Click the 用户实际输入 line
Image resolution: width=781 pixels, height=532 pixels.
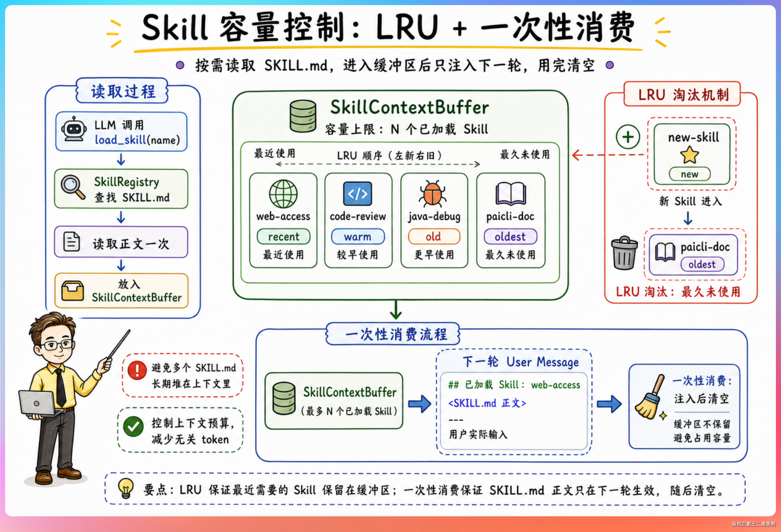[478, 434]
